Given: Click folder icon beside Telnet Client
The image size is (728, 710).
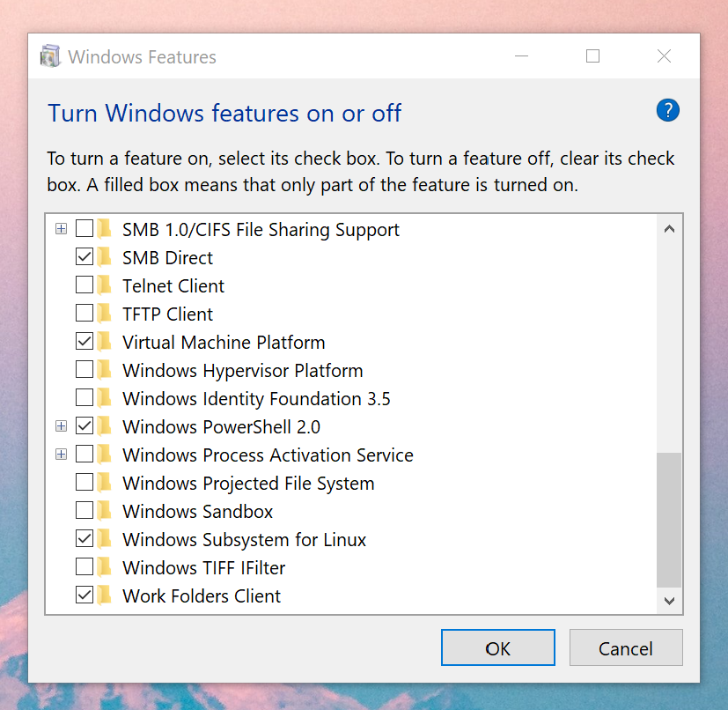Looking at the screenshot, I should (105, 285).
